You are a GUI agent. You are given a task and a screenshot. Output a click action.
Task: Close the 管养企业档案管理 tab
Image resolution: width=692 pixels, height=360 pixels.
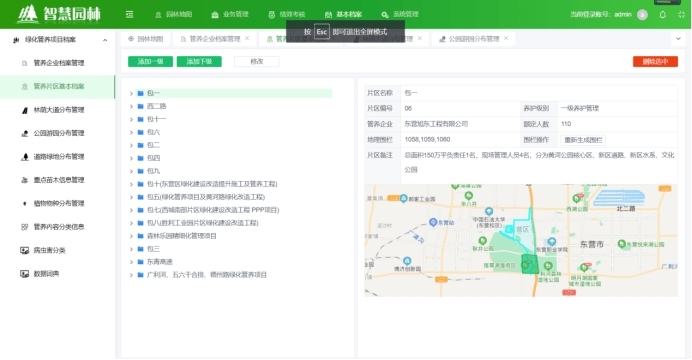click(x=247, y=38)
